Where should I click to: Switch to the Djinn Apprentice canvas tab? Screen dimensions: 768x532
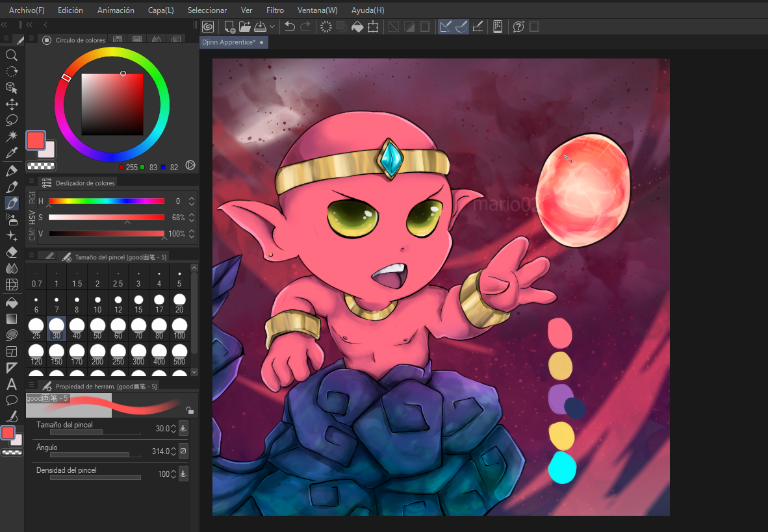229,42
